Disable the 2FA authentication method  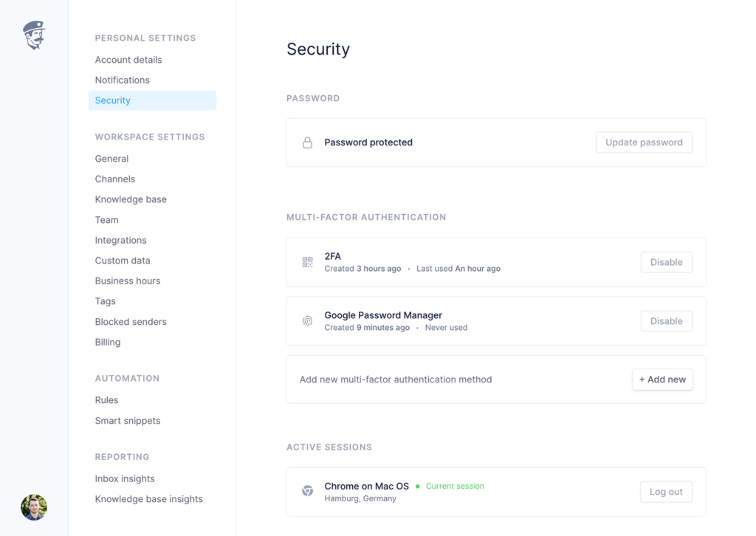point(666,262)
